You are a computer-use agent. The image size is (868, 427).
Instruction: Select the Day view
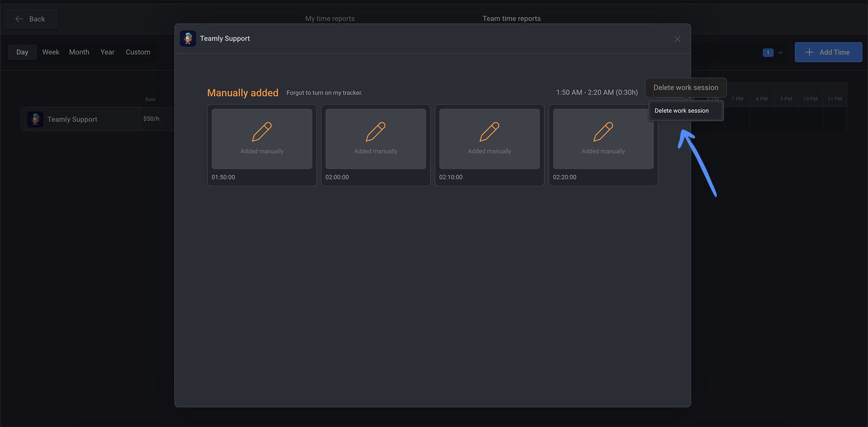[22, 52]
